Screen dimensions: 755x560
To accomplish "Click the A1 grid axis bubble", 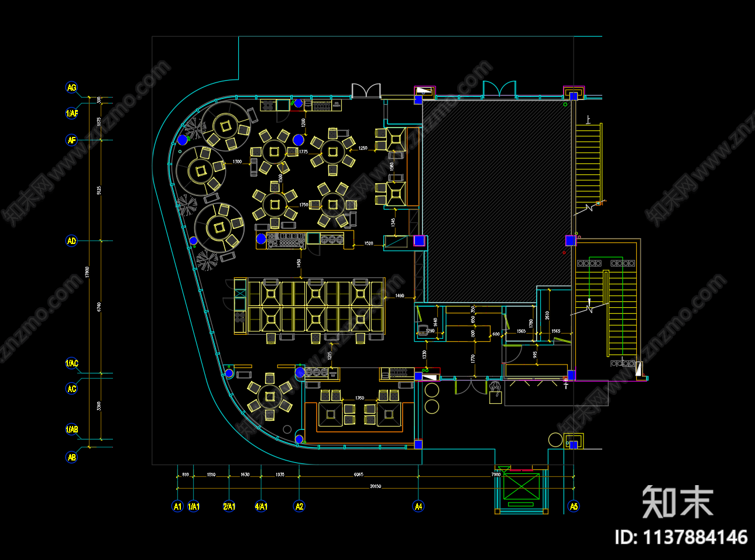I will click(x=177, y=506).
